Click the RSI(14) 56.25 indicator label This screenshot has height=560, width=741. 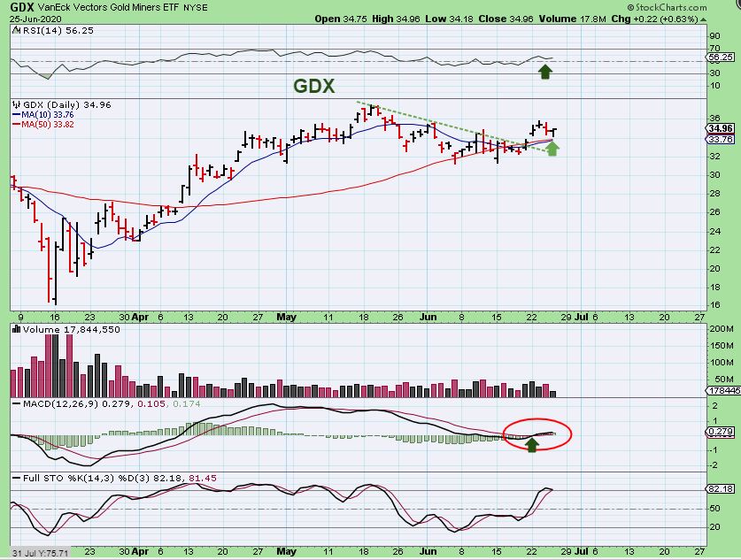click(58, 30)
